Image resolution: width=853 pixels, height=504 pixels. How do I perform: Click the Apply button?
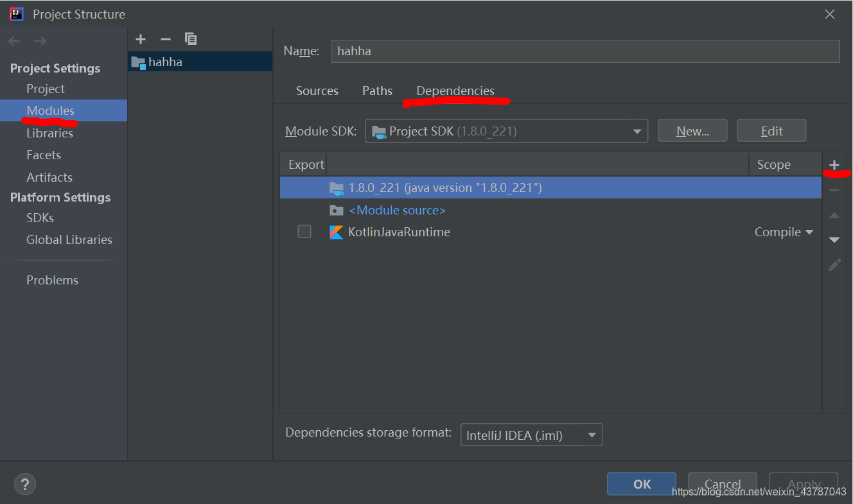804,484
